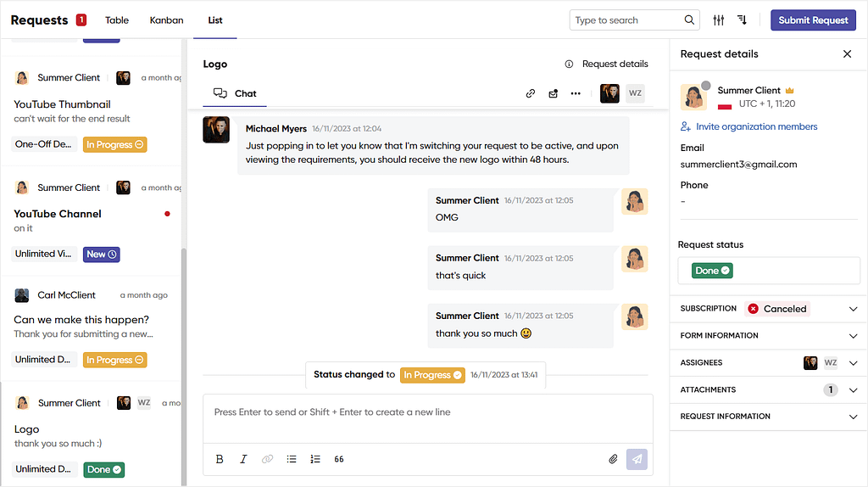868x487 pixels.
Task: Open the three-dots more options menu
Action: coord(576,93)
